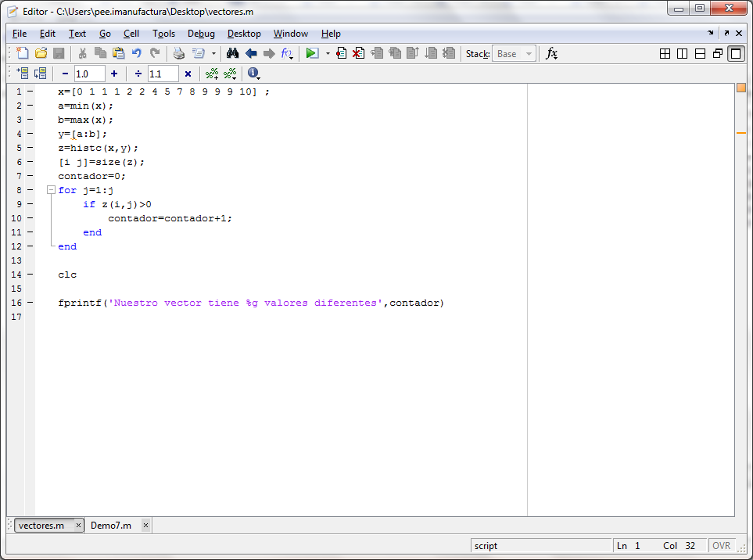
Task: Redo the last undone edit
Action: point(155,53)
